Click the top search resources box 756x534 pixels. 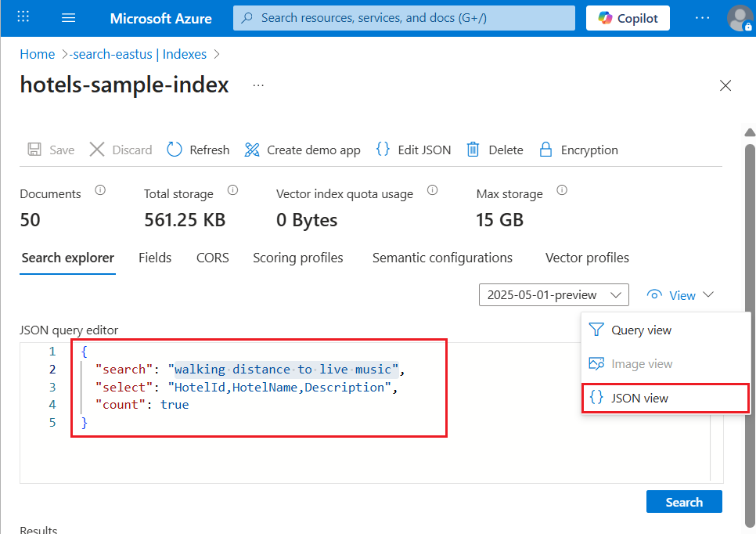[x=404, y=18]
